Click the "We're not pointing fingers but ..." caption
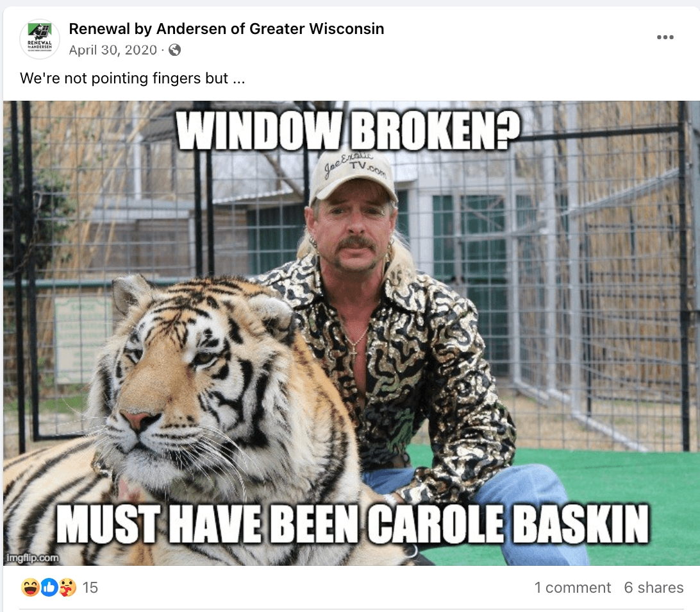Screen dimensions: 700x612 tap(133, 78)
